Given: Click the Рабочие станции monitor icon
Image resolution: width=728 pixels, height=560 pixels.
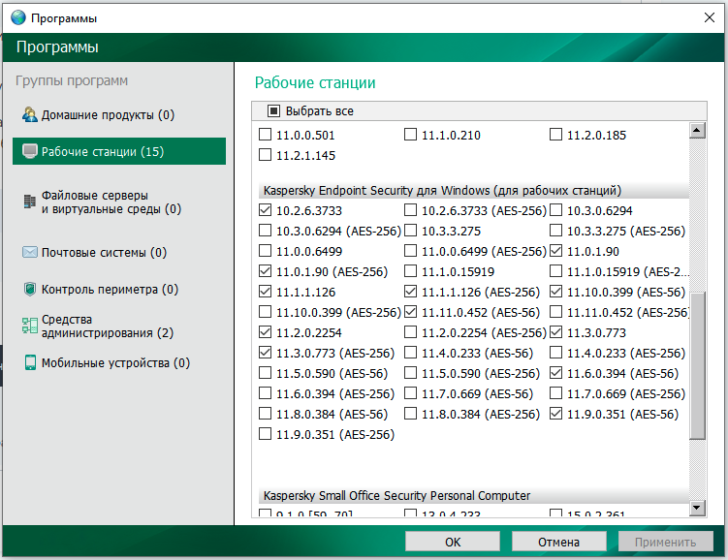Looking at the screenshot, I should tap(30, 151).
